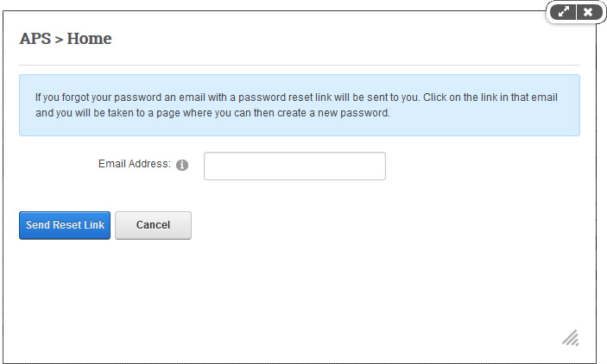
Task: Click the info icon beside Email Address
Action: pos(182,165)
